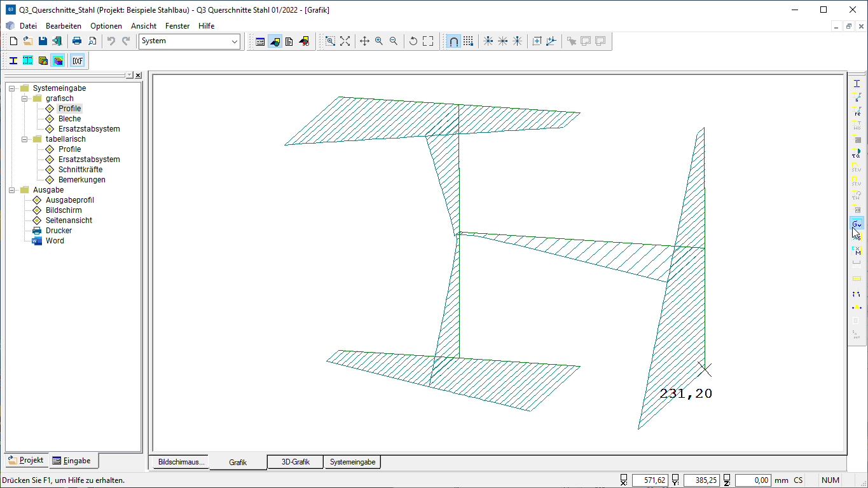This screenshot has width=868, height=488.
Task: Select Seitenansicht in the tree
Action: (69, 220)
